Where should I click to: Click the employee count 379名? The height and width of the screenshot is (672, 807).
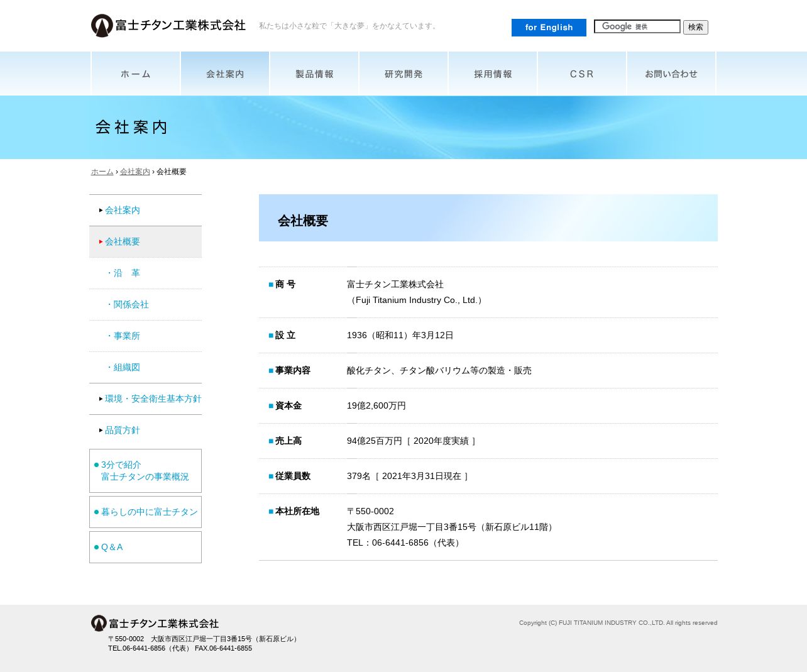tap(359, 476)
